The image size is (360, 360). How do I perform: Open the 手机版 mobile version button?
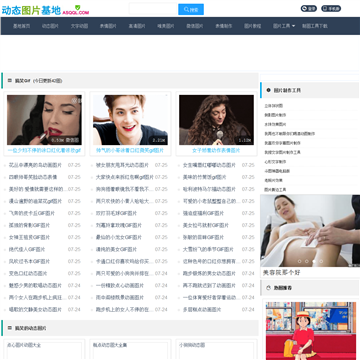(331, 9)
